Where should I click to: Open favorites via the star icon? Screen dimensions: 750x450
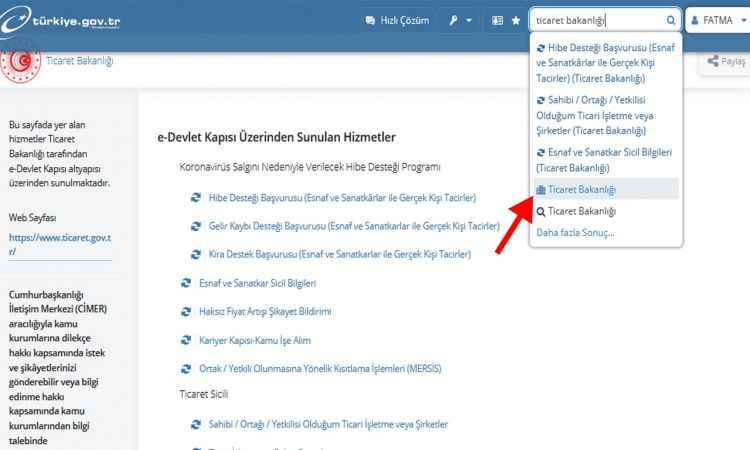pyautogui.click(x=516, y=21)
